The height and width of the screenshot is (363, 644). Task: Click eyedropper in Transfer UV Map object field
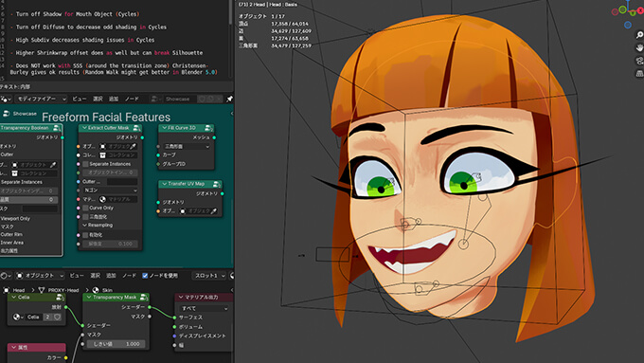coord(213,211)
